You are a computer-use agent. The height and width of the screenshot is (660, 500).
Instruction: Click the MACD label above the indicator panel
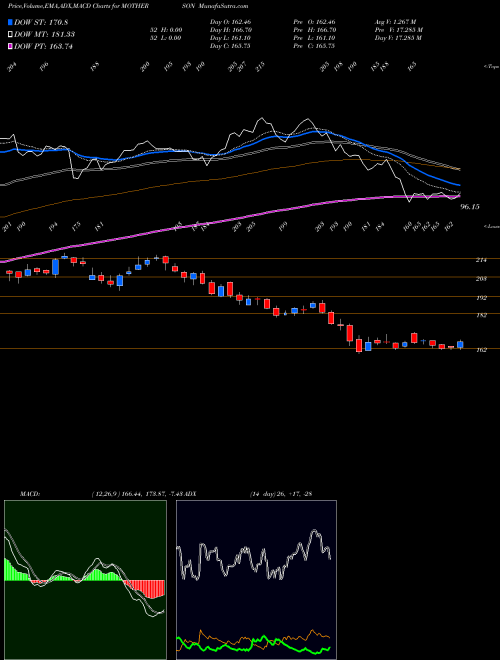tap(29, 494)
